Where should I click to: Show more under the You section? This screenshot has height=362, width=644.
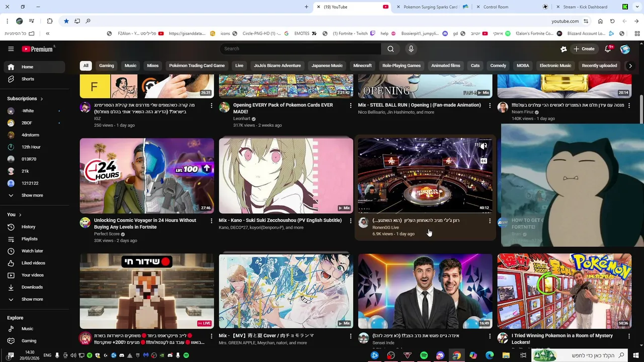pyautogui.click(x=33, y=299)
